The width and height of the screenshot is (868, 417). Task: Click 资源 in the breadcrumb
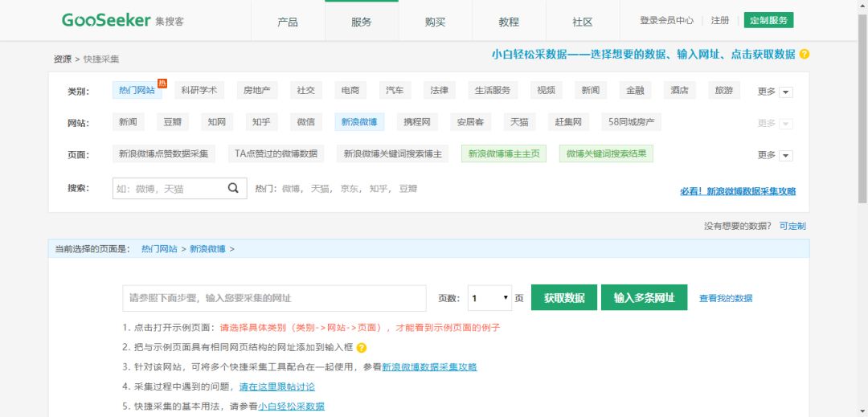tap(62, 59)
